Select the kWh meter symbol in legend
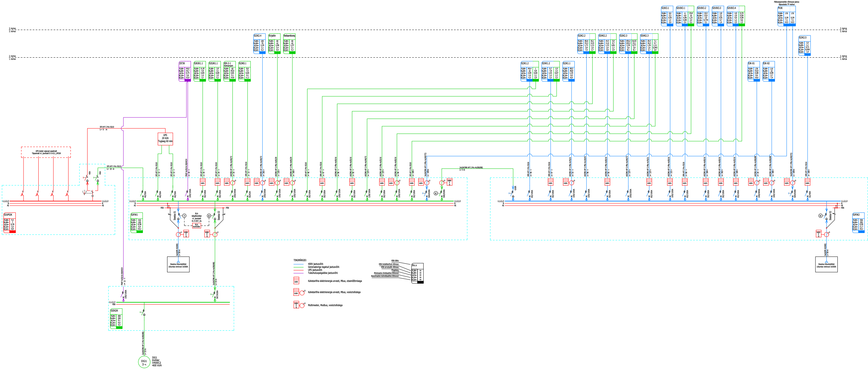Screen dimensions: 868x369 pos(296,281)
